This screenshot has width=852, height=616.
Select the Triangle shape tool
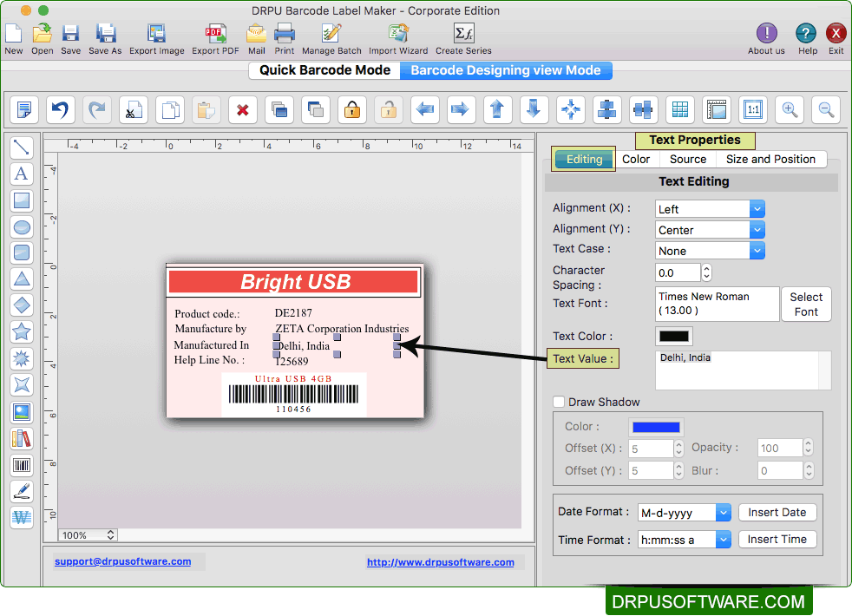pos(22,279)
